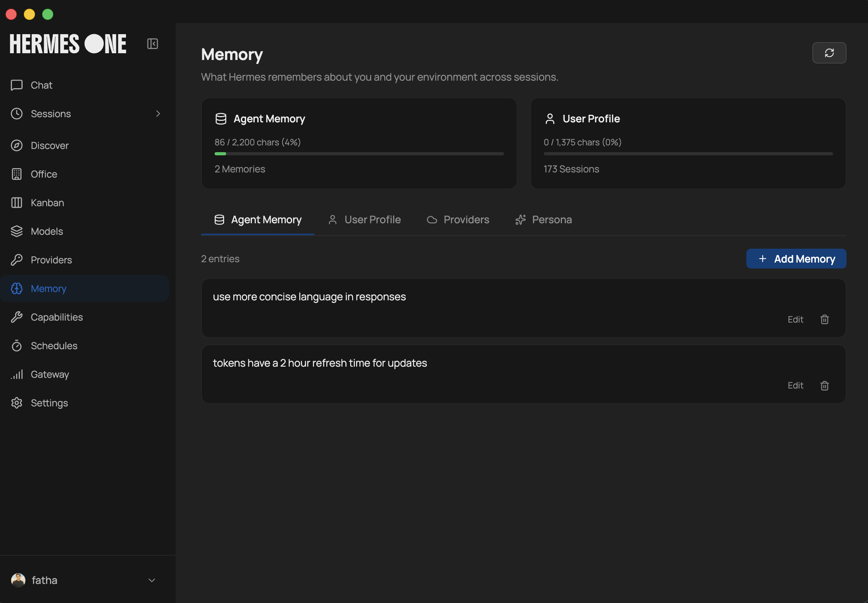Switch to the Providers tab
This screenshot has height=603, width=868.
458,220
